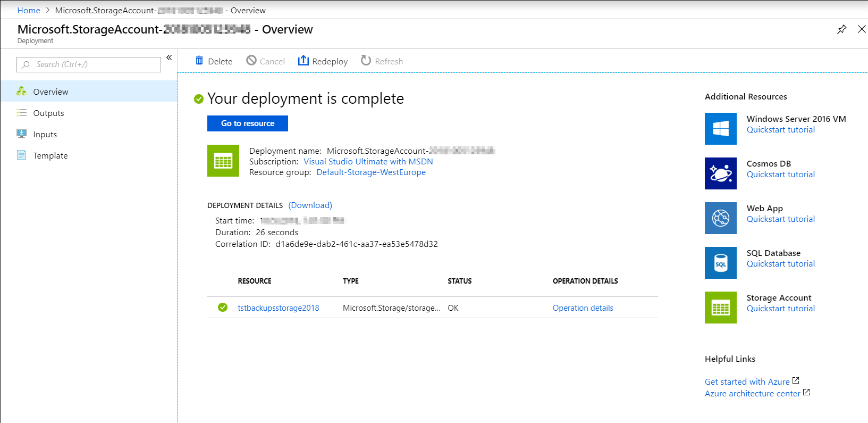868x423 pixels.
Task: Click green check icon beside tstbackupsstorage2018
Action: tap(223, 307)
